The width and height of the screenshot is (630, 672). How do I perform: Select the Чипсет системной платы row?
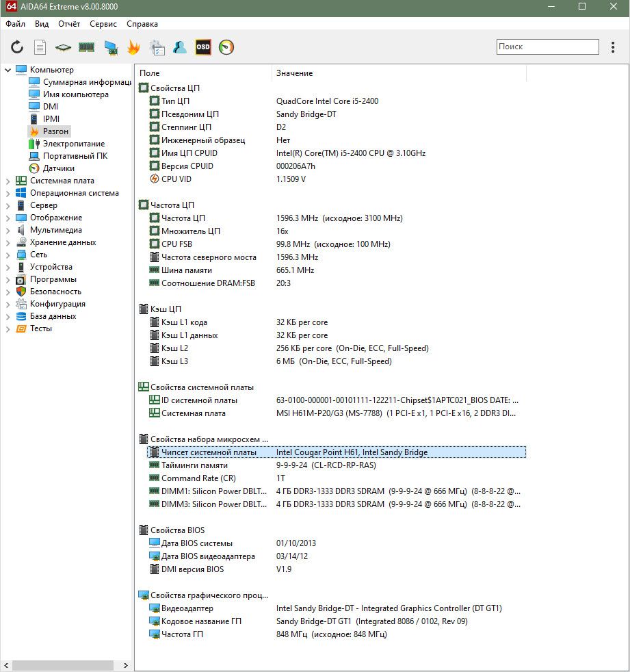pos(337,452)
